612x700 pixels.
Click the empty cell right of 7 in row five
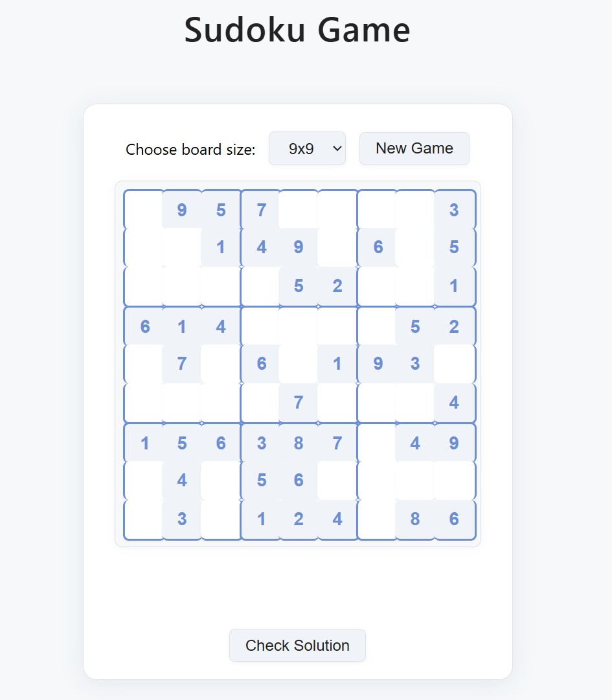[x=220, y=363]
